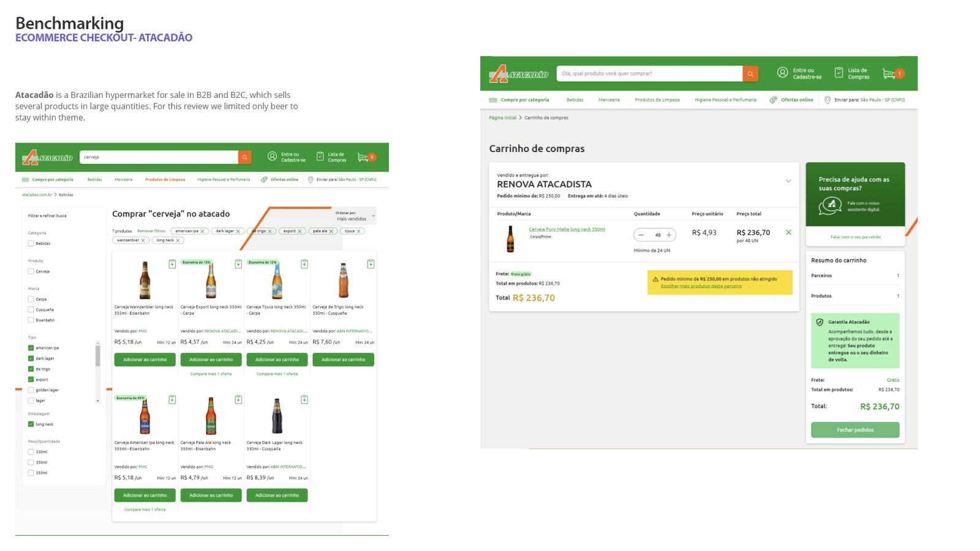Click location pin icon in cart page nav
This screenshot has width=980, height=551.
827,100
